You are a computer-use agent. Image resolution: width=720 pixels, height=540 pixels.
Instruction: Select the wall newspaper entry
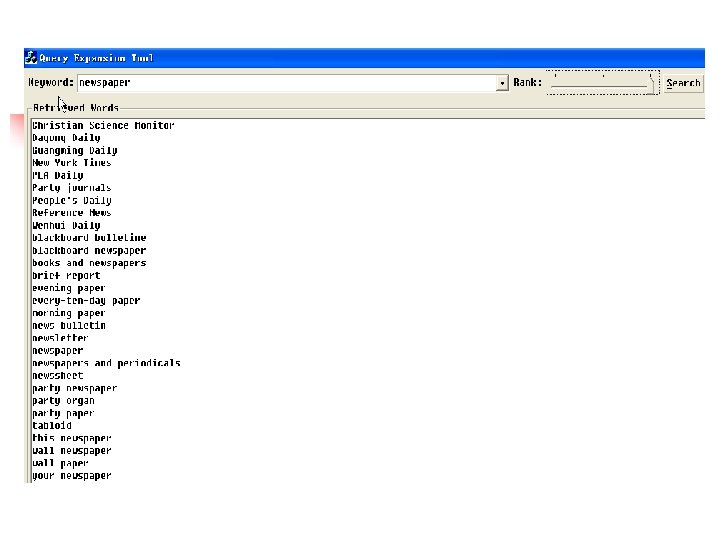[x=72, y=450]
